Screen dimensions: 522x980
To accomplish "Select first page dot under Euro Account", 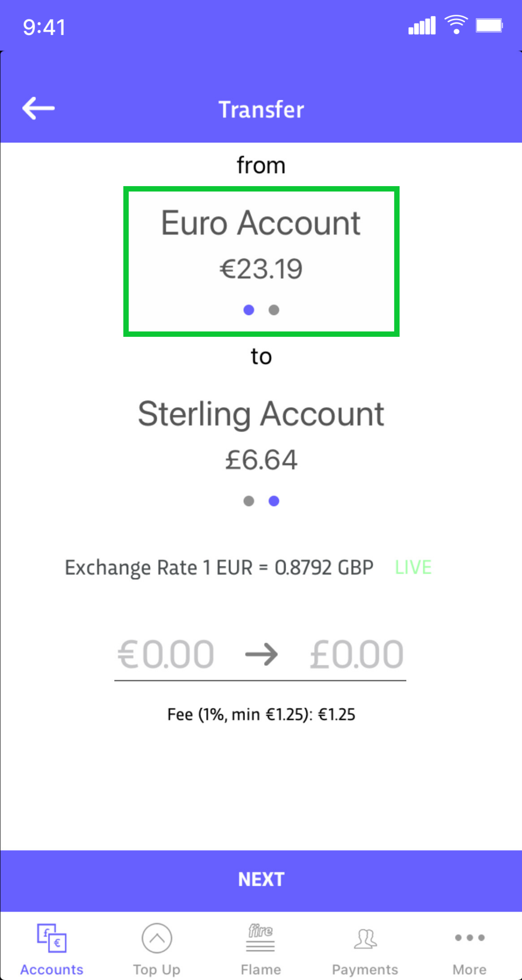I will click(x=249, y=310).
